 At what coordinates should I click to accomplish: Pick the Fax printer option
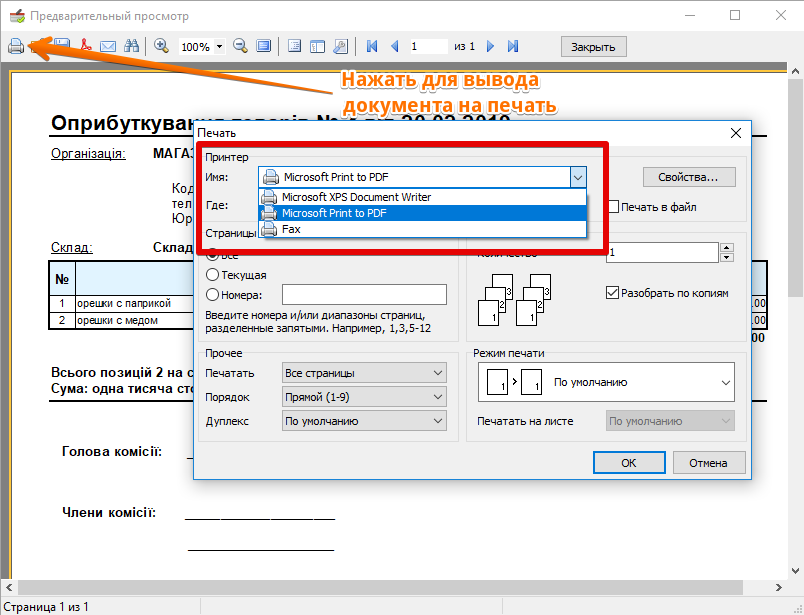coord(423,229)
